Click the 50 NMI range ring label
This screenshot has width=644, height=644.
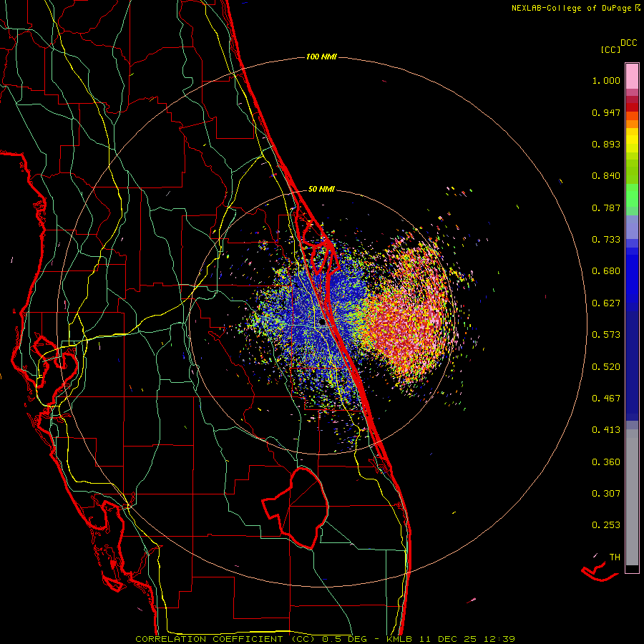click(321, 189)
